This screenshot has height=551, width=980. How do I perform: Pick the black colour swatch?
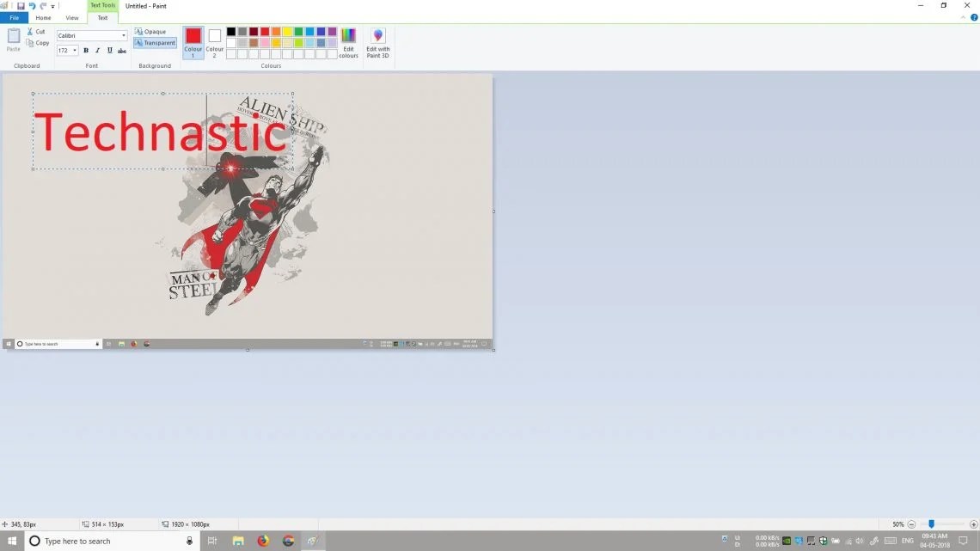(231, 32)
